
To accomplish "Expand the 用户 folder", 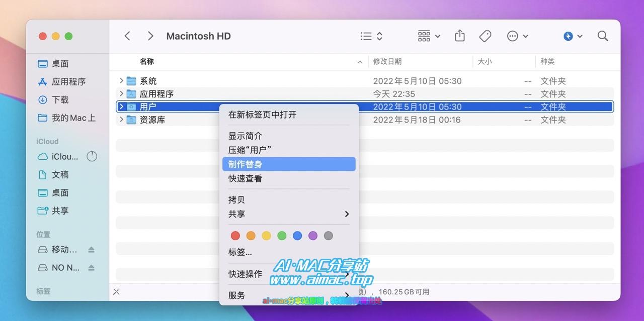I will [121, 106].
